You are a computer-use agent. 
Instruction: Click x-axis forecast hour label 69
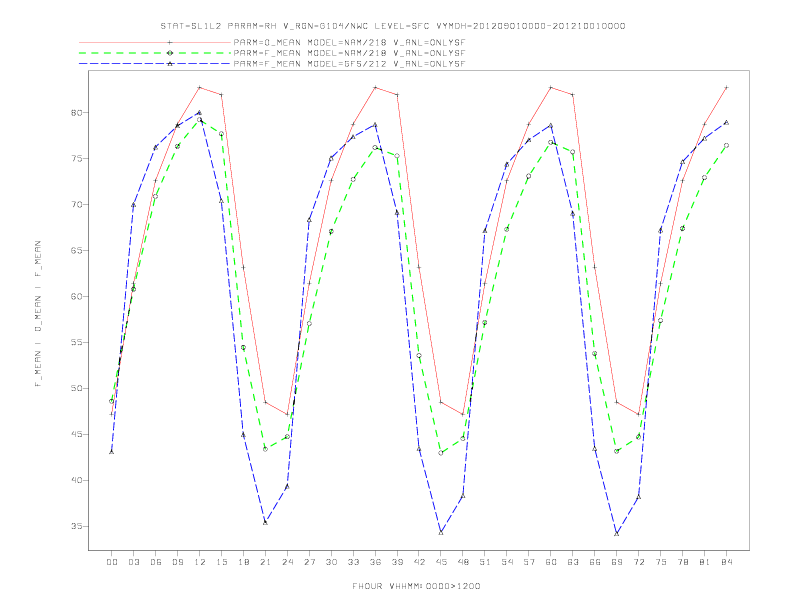[617, 562]
